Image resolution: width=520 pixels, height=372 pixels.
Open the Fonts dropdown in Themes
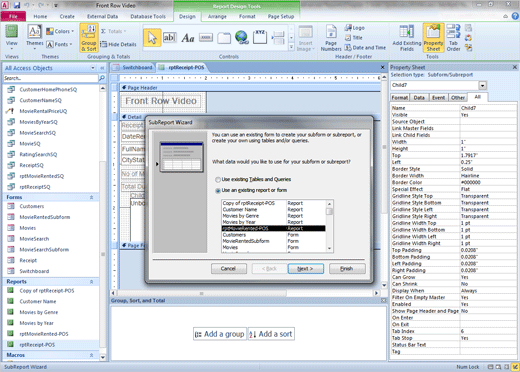[x=60, y=44]
